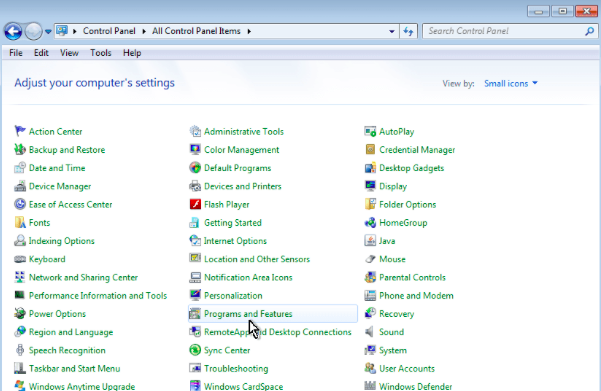Viewport: 601px width, 391px height.
Task: Click the Java coffee cup icon
Action: pos(370,241)
